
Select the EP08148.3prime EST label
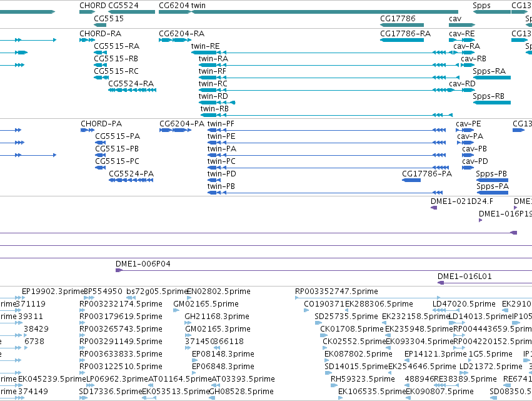tap(223, 354)
